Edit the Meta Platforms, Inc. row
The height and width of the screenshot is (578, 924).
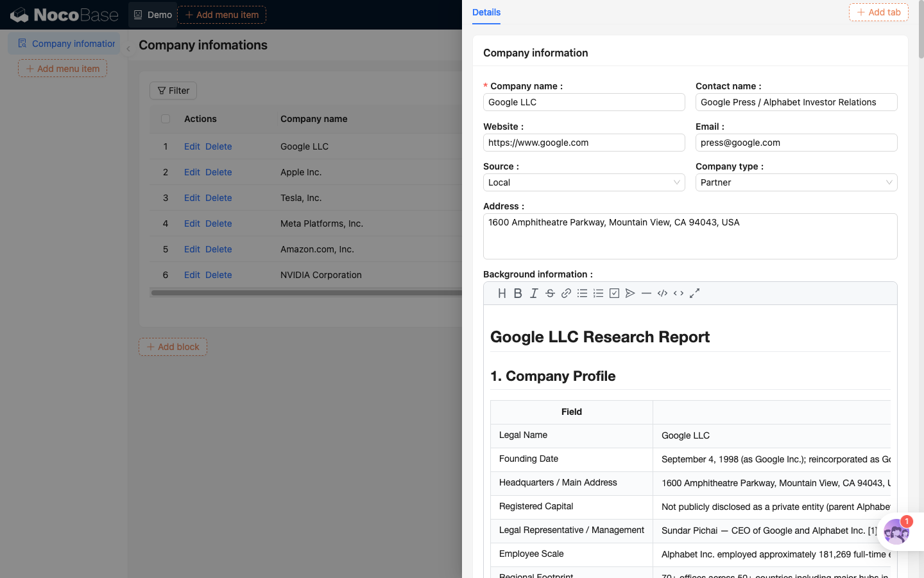(x=192, y=223)
